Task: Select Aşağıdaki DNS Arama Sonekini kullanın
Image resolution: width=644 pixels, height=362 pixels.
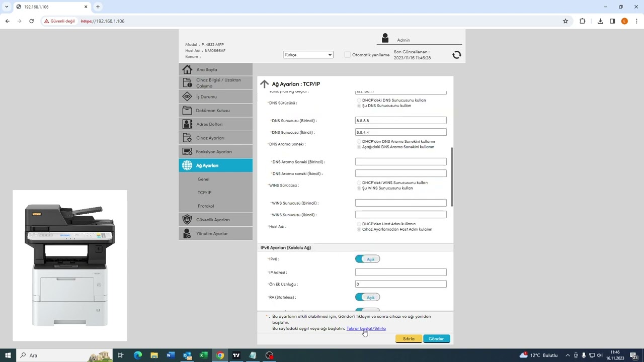Action: click(x=359, y=147)
